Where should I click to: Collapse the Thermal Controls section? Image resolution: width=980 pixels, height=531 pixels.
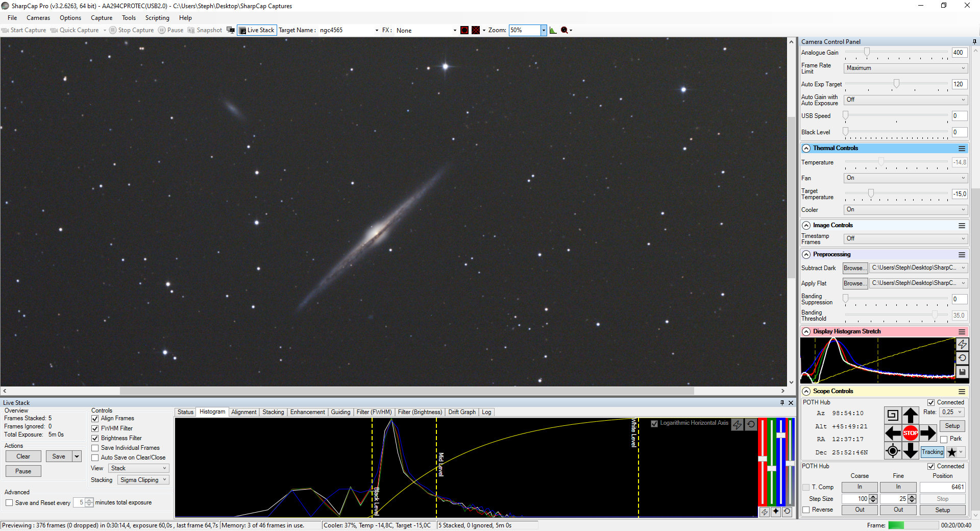coord(806,148)
